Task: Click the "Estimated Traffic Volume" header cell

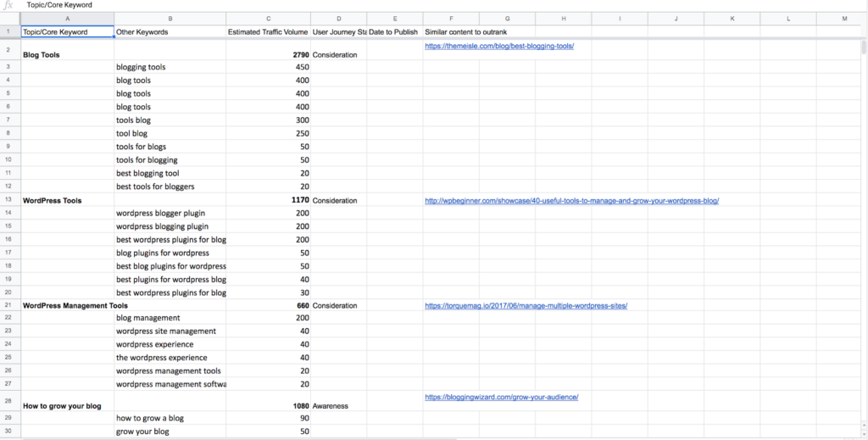Action: click(268, 32)
